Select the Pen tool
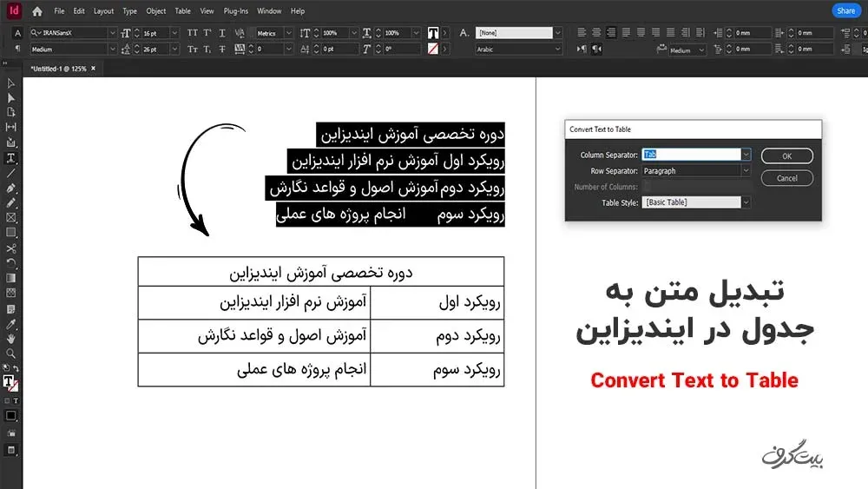The height and width of the screenshot is (489, 868). [10, 188]
